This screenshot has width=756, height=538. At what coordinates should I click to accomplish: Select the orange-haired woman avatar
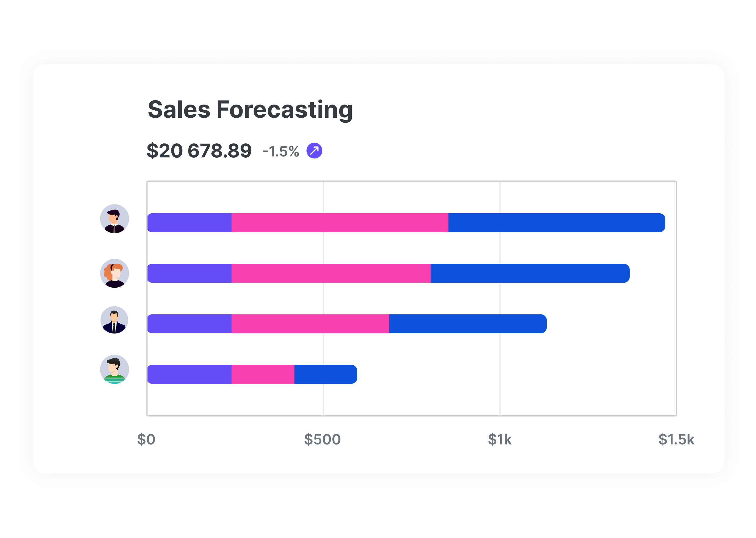click(114, 273)
